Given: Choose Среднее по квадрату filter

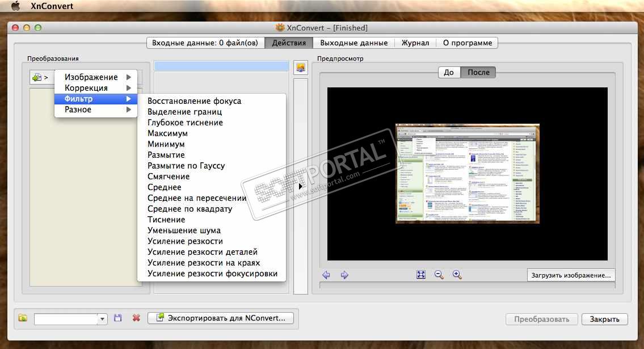Looking at the screenshot, I should click(212, 209).
